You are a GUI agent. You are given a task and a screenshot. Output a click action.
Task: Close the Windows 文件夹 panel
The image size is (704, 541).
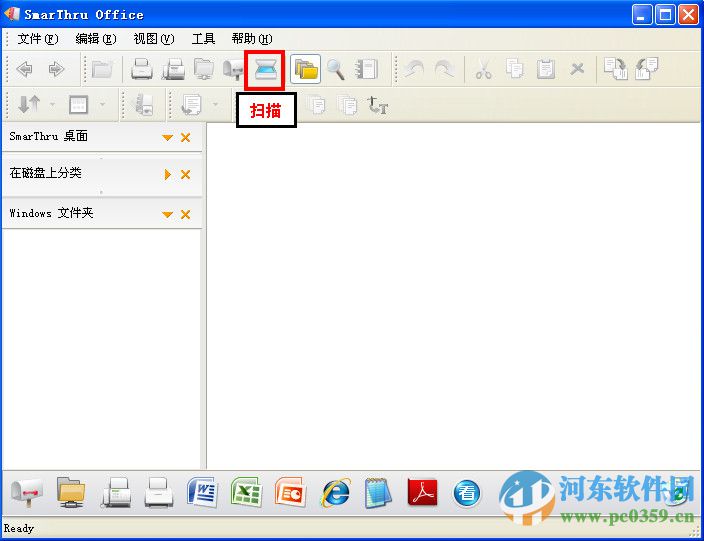pyautogui.click(x=185, y=215)
